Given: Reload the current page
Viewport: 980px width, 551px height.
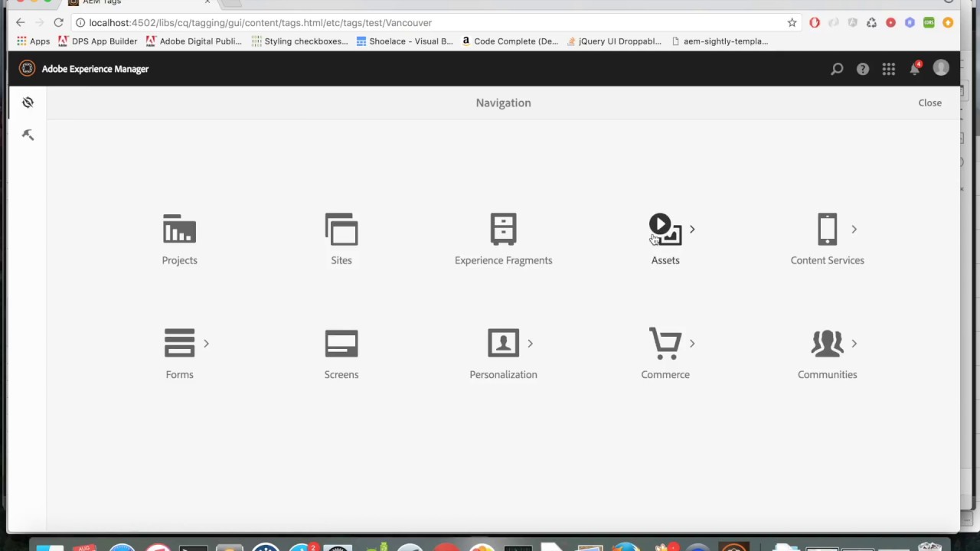Looking at the screenshot, I should [58, 23].
